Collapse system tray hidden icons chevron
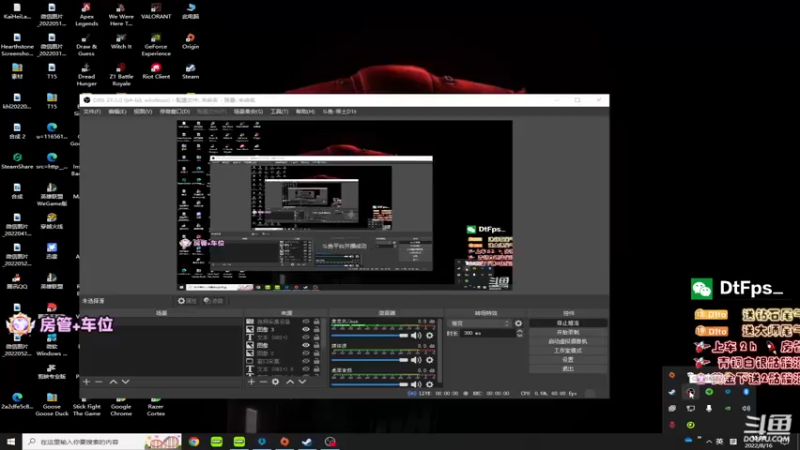Screen dimensions: 800x450 pos(709,442)
